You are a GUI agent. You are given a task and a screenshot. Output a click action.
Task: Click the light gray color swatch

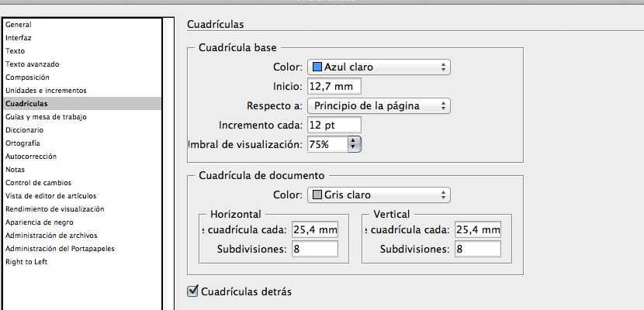point(317,195)
